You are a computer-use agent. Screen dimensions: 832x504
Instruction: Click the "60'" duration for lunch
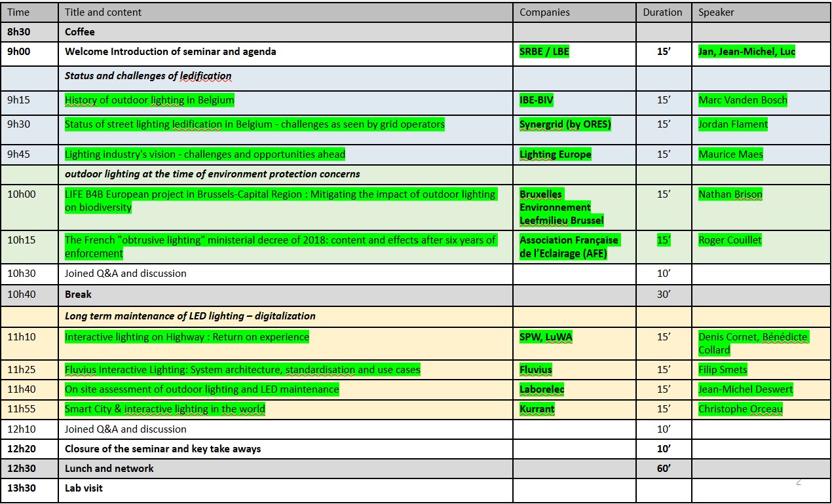664,469
